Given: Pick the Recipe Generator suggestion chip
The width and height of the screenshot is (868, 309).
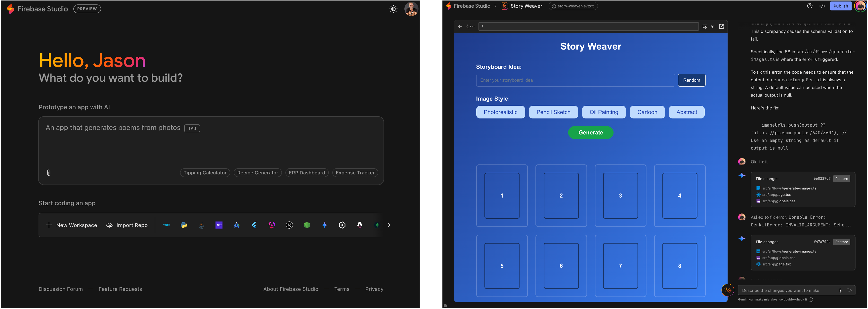Looking at the screenshot, I should tap(258, 173).
